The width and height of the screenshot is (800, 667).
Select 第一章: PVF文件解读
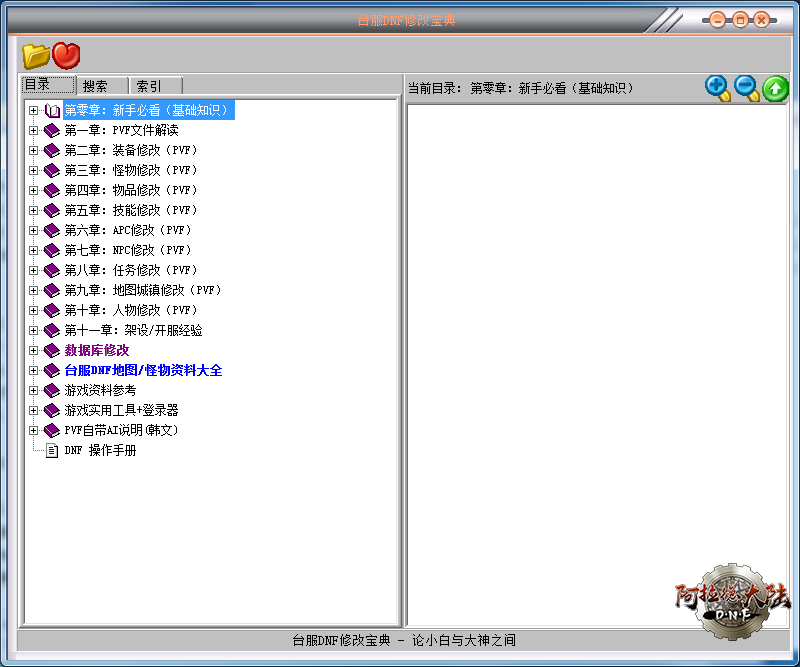[121, 131]
